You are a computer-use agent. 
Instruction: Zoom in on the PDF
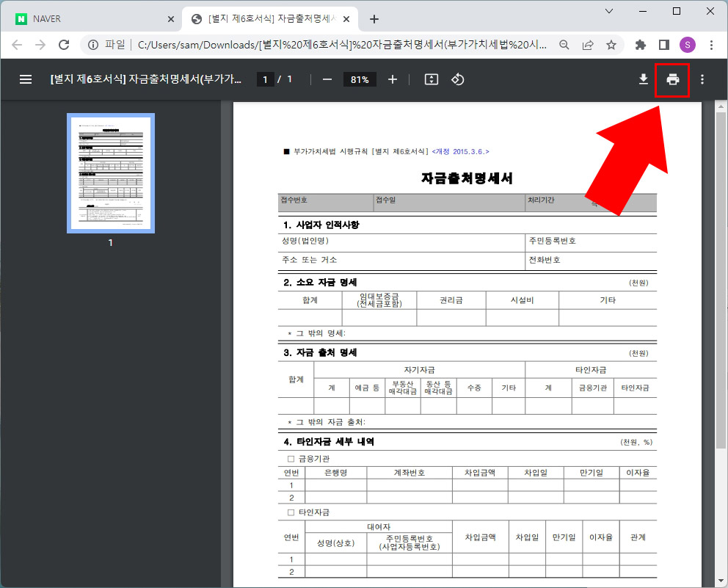pos(392,79)
